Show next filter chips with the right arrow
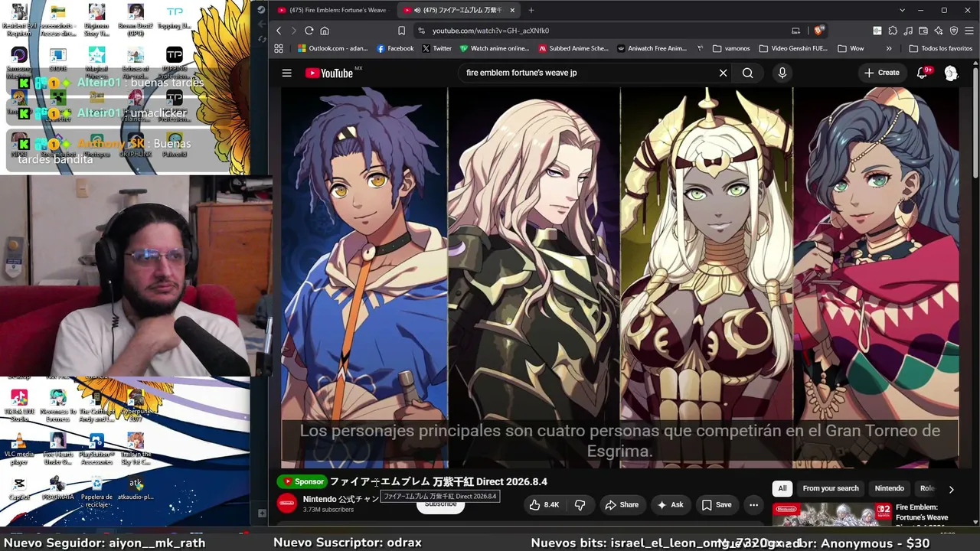The width and height of the screenshot is (980, 551). click(x=951, y=489)
